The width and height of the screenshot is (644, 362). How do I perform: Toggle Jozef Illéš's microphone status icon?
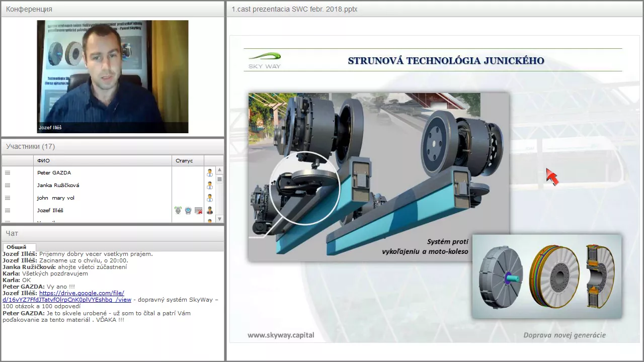click(x=178, y=210)
